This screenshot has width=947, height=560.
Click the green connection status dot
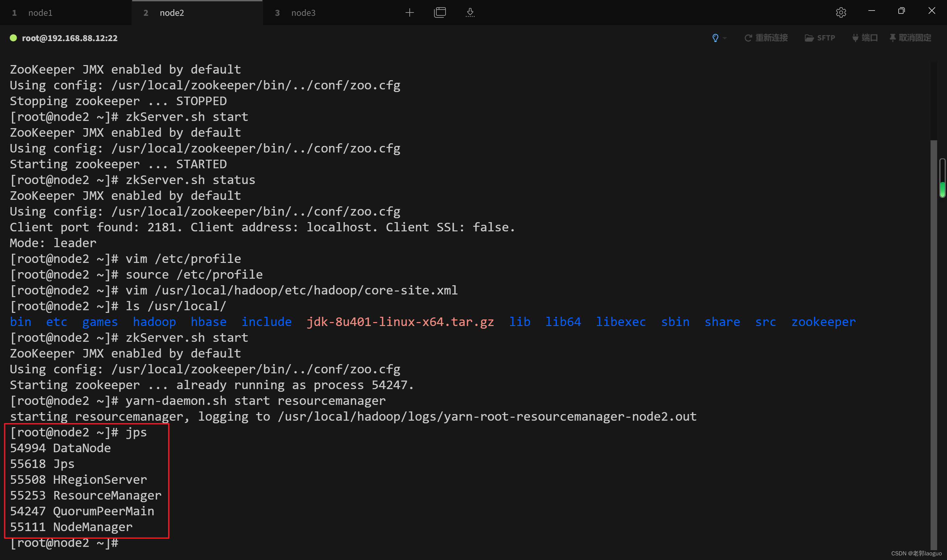point(13,38)
